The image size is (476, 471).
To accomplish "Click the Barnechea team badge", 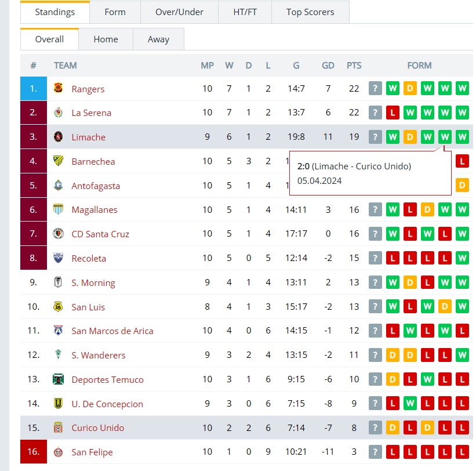I will pyautogui.click(x=59, y=161).
